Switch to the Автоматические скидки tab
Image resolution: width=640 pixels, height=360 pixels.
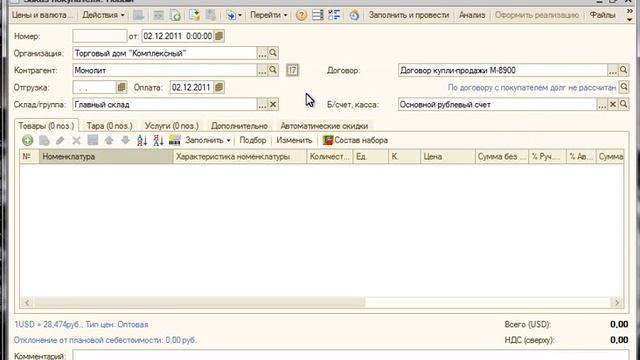(x=324, y=126)
